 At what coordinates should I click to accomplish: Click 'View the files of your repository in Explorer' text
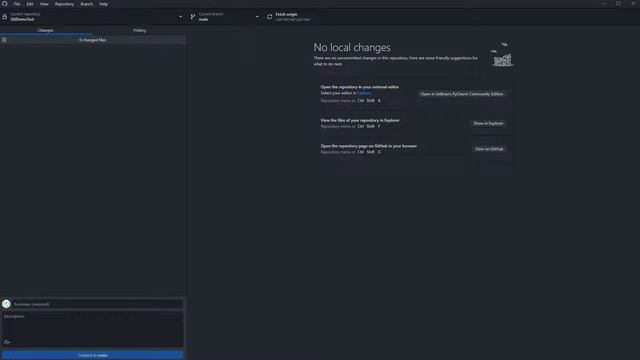click(360, 120)
